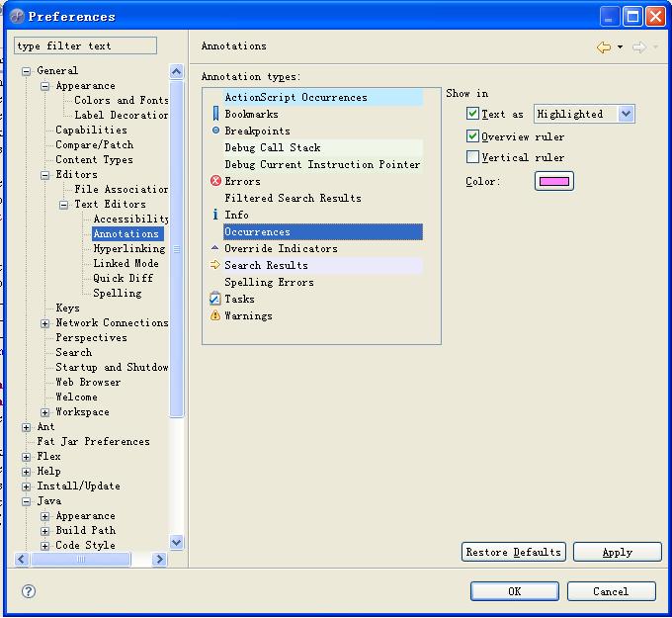Open the Highlighted style dropdown

tap(625, 114)
